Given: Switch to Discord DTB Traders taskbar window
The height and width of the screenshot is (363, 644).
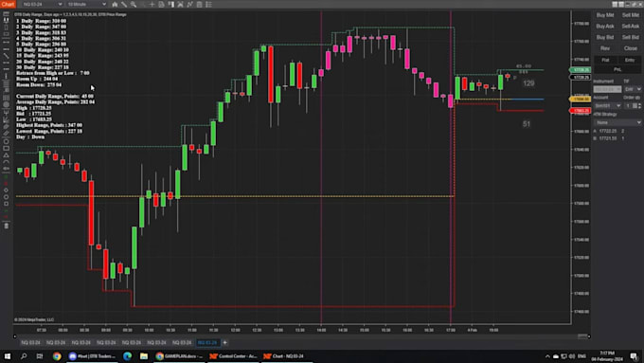Looking at the screenshot, I should [93, 356].
